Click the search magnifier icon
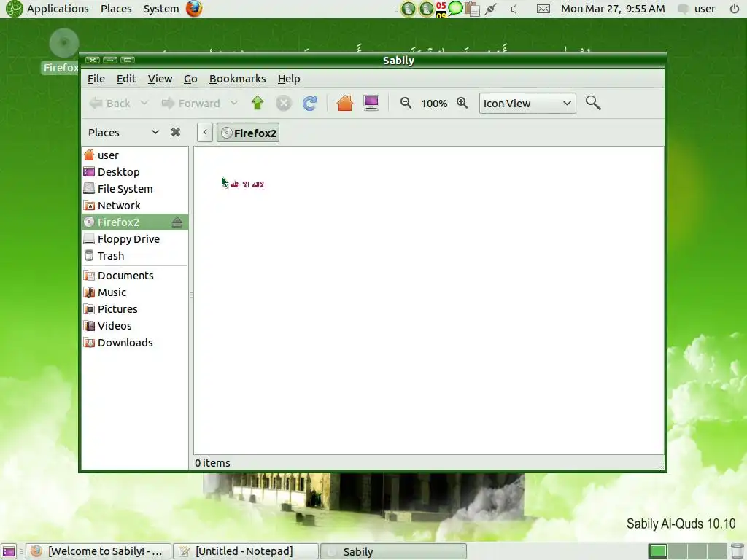 [592, 103]
